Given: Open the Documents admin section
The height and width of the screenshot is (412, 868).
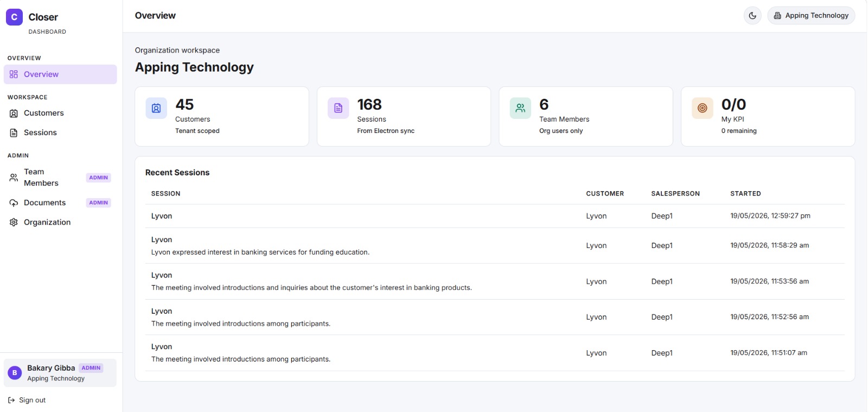Looking at the screenshot, I should (x=60, y=202).
